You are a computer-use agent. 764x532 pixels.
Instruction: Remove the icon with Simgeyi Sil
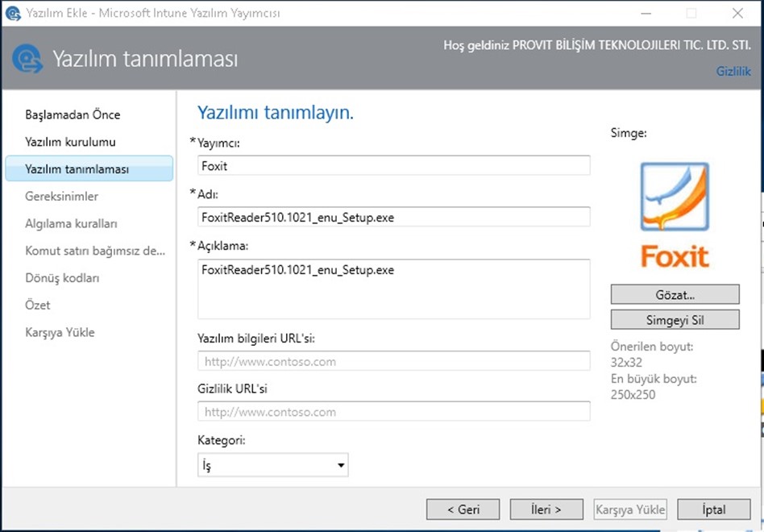click(675, 319)
